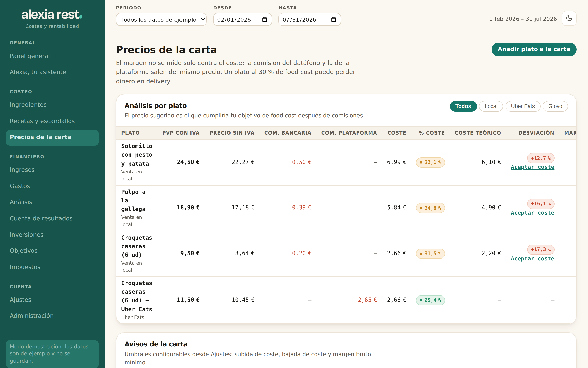Click the PLATO column header
Viewport: 588px width, 368px height.
coord(130,133)
